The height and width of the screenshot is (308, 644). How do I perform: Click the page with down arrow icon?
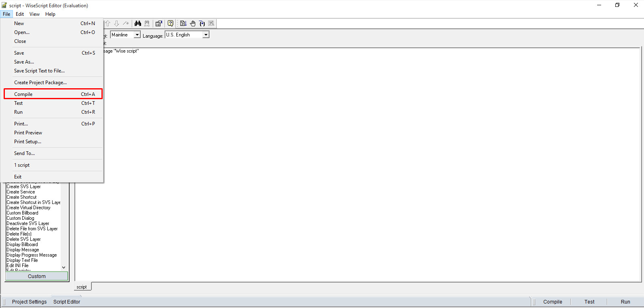click(x=183, y=23)
